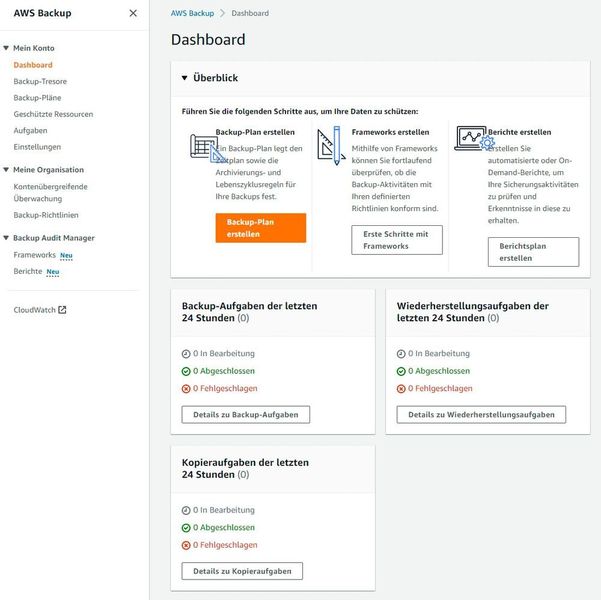
Task: Go to Backup-Richtlinien
Action: [46, 215]
